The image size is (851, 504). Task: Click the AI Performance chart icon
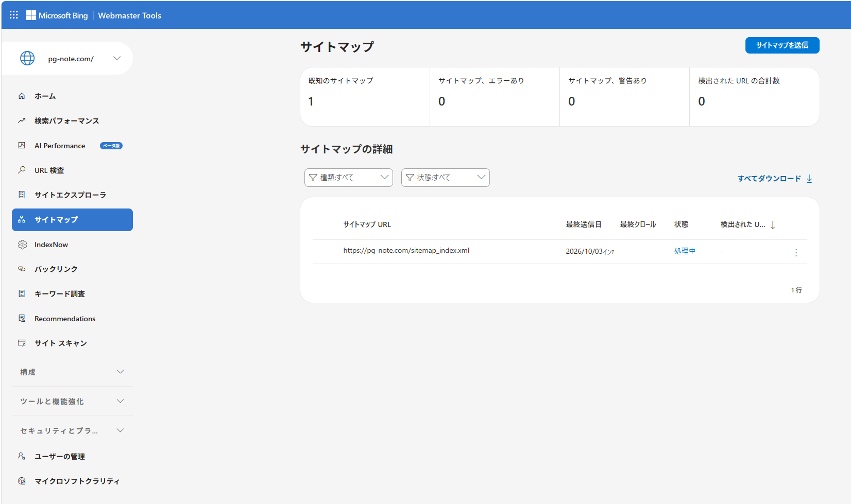22,146
